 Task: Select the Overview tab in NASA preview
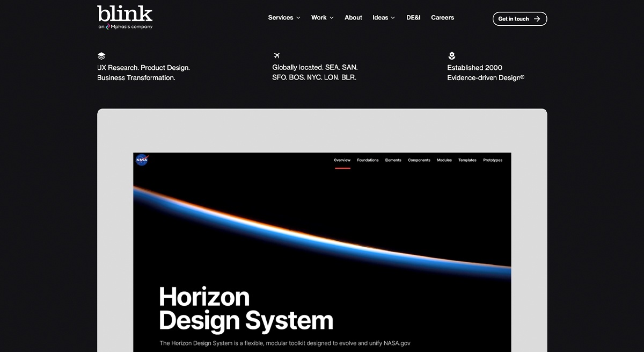(x=342, y=160)
